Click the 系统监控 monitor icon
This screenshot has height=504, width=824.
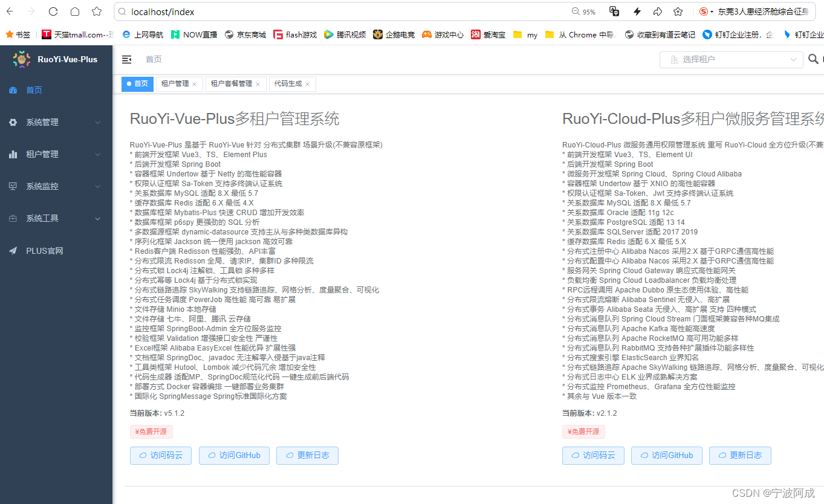click(13, 186)
